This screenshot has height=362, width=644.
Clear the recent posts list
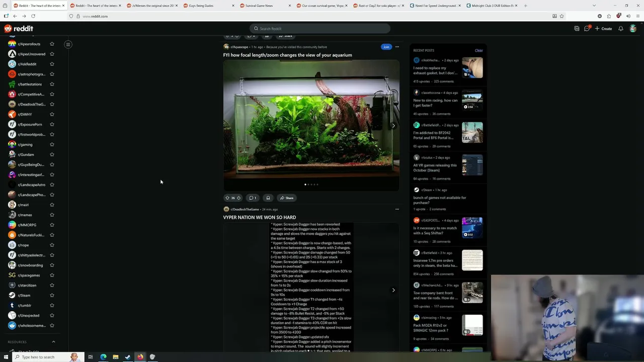[x=478, y=50]
